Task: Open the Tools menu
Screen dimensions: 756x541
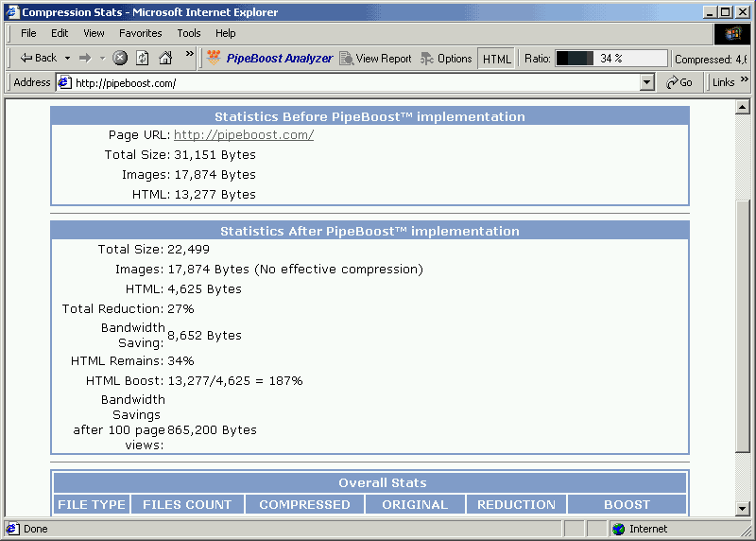Action: tap(189, 33)
